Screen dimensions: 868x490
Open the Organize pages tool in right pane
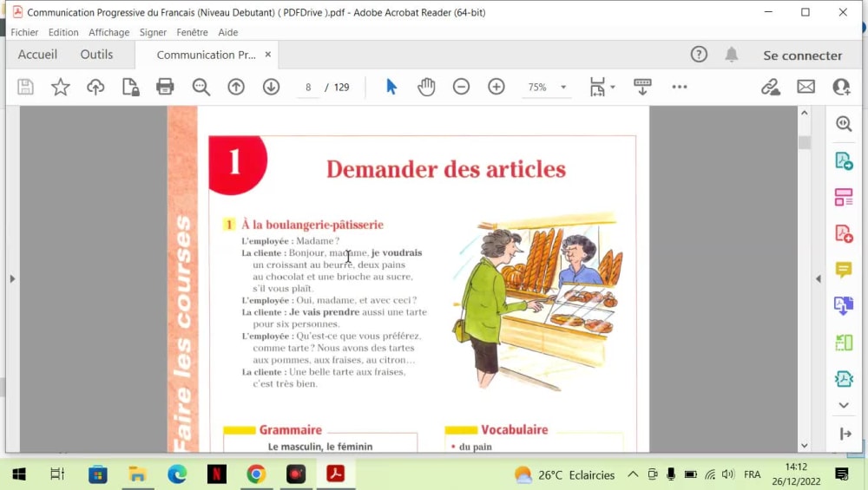pos(844,197)
